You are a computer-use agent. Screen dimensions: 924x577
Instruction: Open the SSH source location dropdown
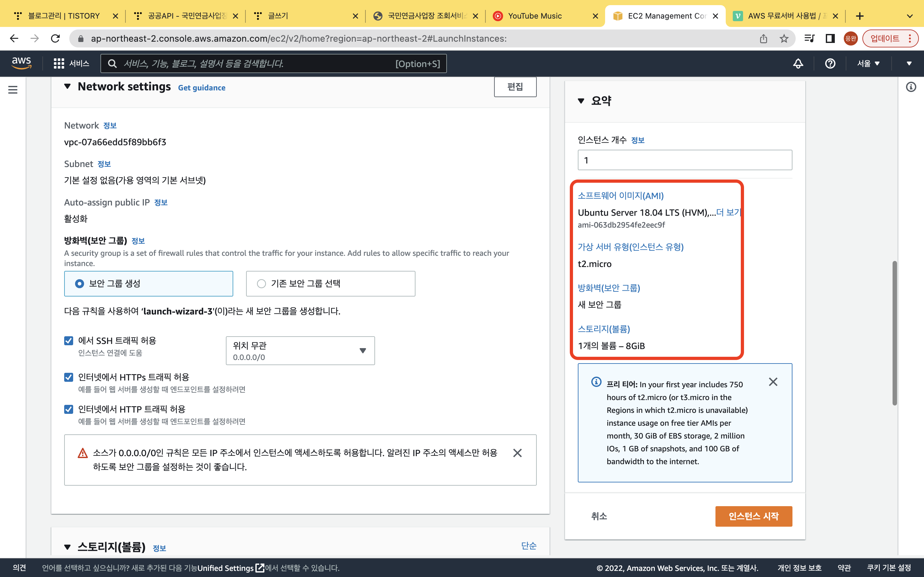[x=300, y=350]
